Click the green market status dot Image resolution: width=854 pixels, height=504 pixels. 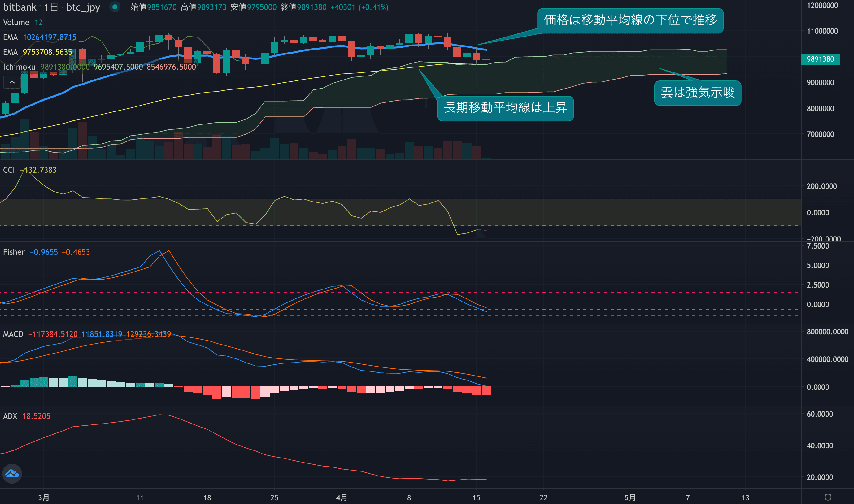(115, 7)
